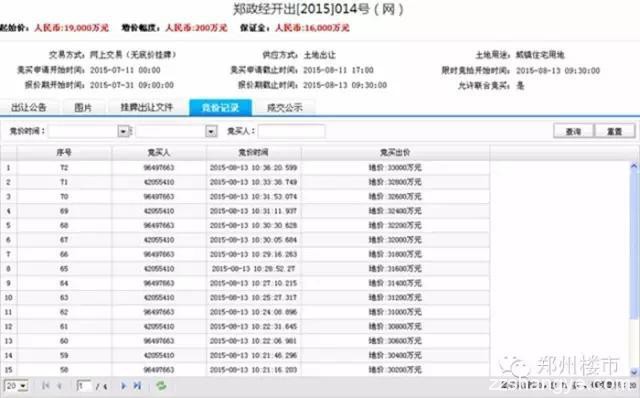Click sequence number 69 in the table
The width and height of the screenshot is (640, 398).
pyautogui.click(x=64, y=211)
